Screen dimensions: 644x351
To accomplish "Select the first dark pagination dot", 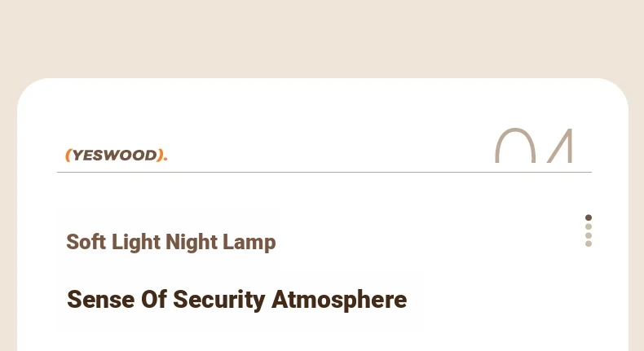I will click(x=589, y=217).
